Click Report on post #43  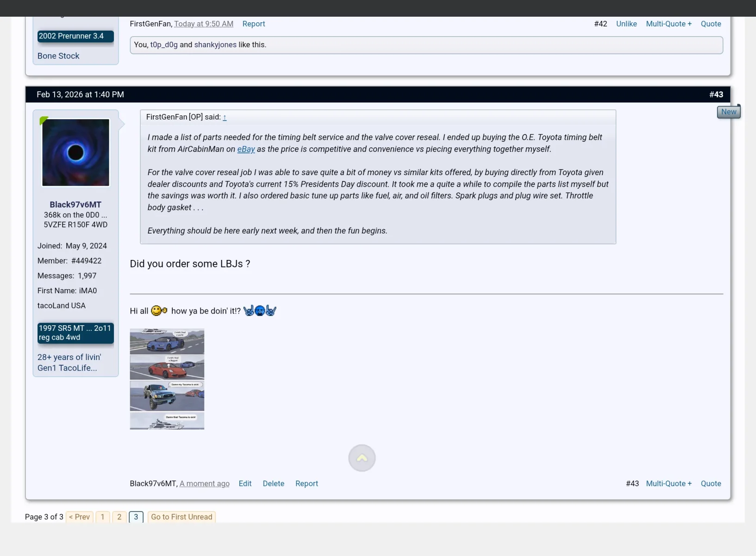click(x=306, y=483)
